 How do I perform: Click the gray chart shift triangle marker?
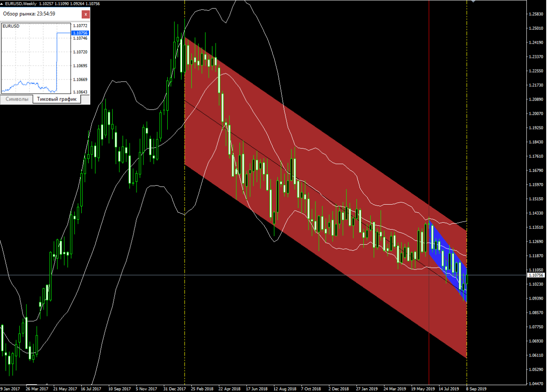[x=473, y=1]
